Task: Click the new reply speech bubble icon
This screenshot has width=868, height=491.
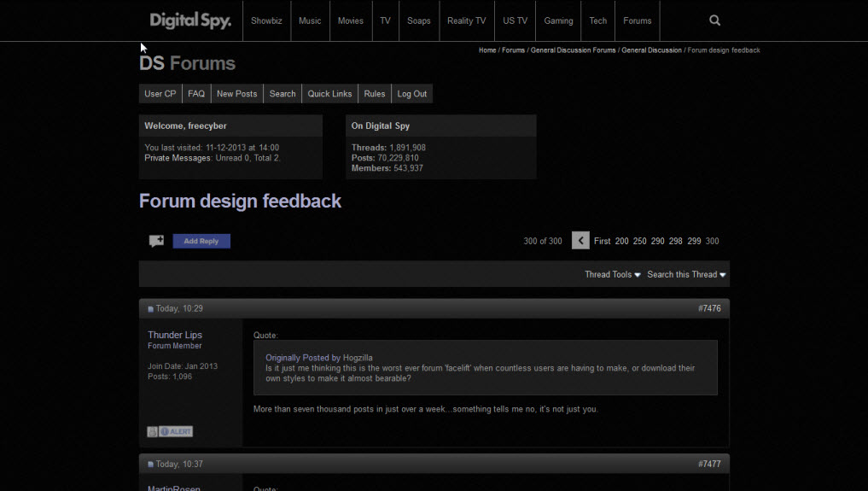Action: pos(156,241)
